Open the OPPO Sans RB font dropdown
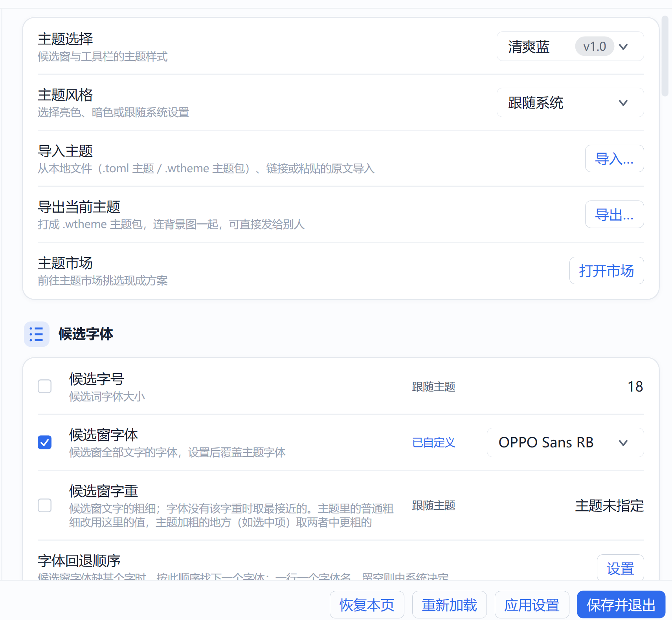 (566, 442)
